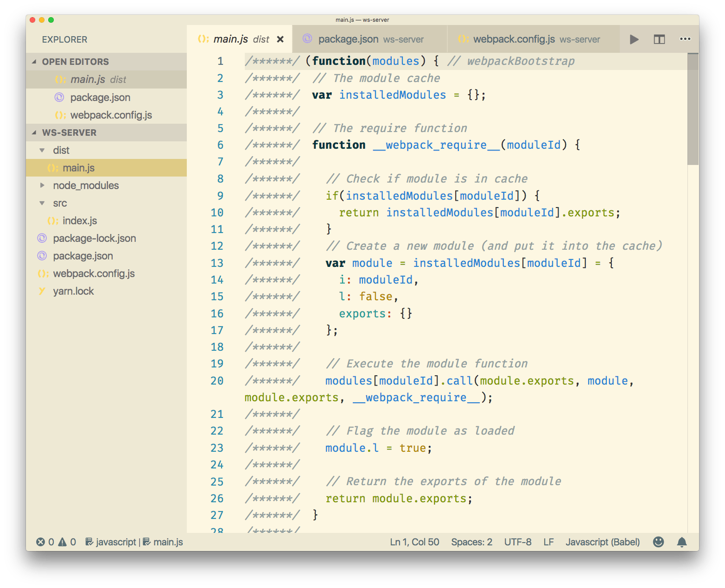
Task: Click the Spaces: 2 indentation setting
Action: [x=471, y=542]
